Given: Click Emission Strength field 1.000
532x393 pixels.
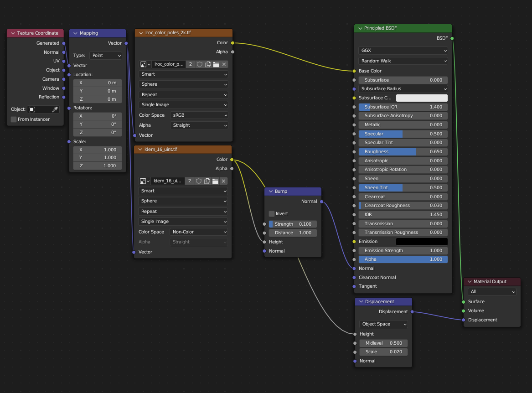Looking at the screenshot, I should (x=403, y=250).
